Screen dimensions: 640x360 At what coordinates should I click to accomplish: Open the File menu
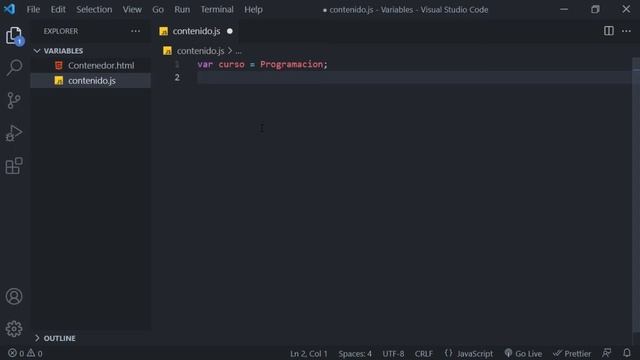click(33, 9)
